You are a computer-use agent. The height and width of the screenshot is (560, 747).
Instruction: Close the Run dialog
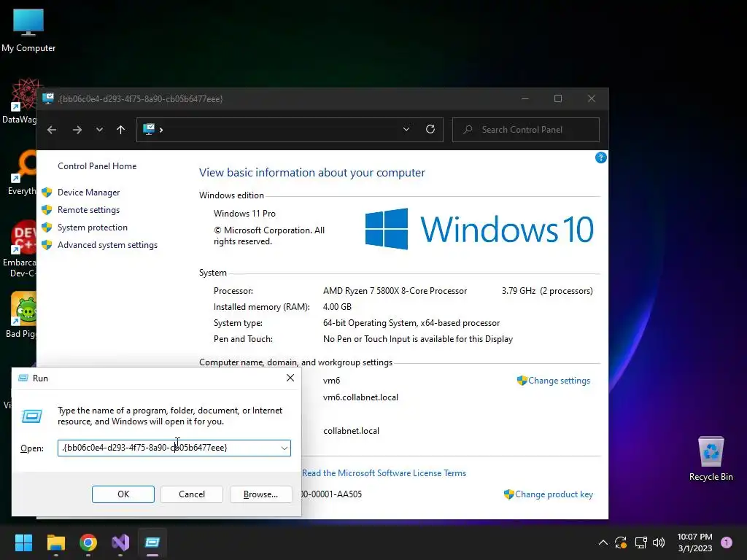coord(290,378)
